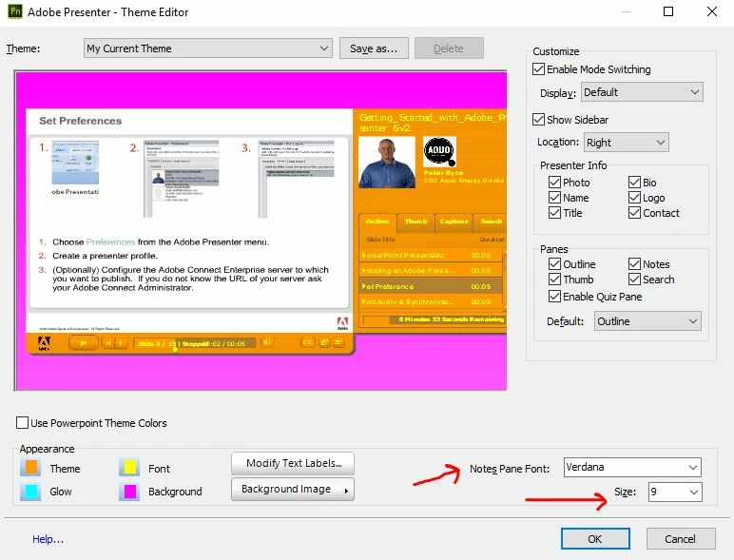Toggle Enable Mode Switching checkbox
The width and height of the screenshot is (734, 560).
(538, 69)
